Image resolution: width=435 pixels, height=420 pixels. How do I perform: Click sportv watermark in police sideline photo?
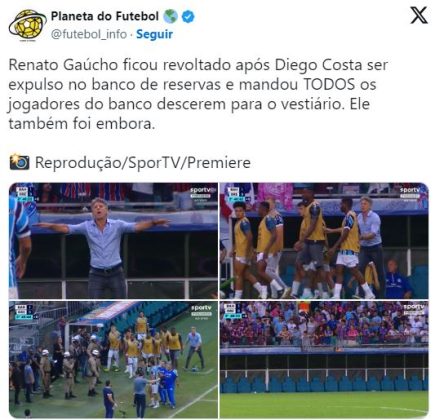click(201, 311)
